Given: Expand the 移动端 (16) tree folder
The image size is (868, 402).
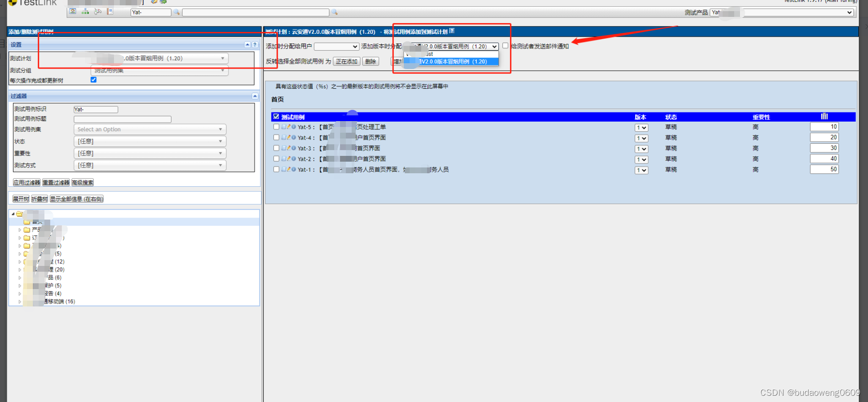Looking at the screenshot, I should [20, 302].
